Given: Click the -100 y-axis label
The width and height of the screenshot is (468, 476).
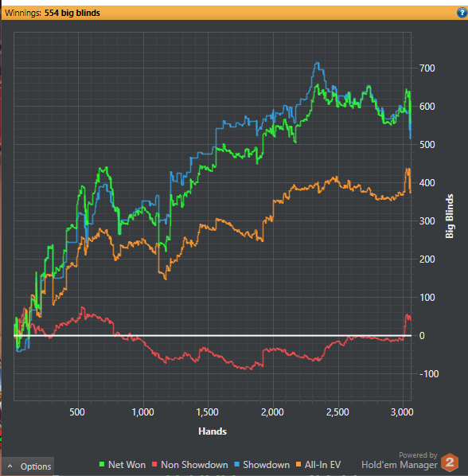Looking at the screenshot, I should tap(429, 373).
